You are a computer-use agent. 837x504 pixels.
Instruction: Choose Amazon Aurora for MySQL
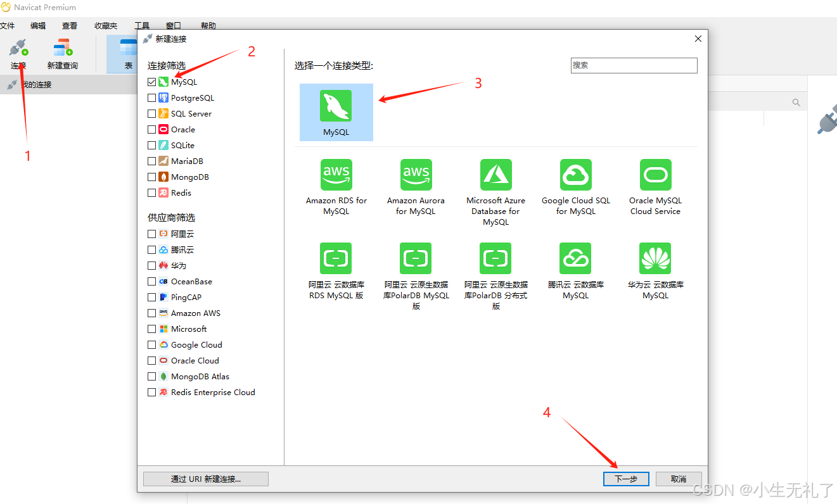pyautogui.click(x=416, y=187)
